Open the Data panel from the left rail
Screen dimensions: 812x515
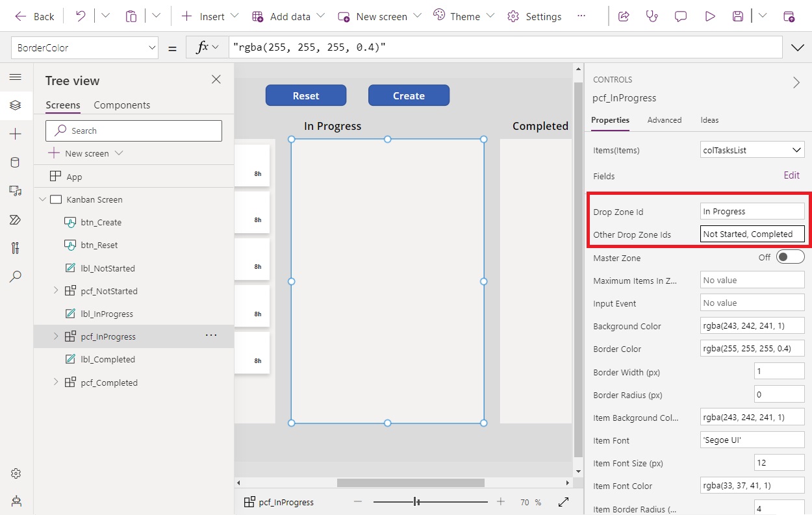point(16,162)
